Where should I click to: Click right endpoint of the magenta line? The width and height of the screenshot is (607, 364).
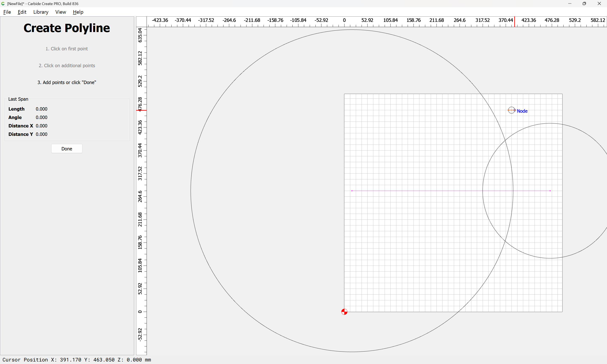coord(550,191)
